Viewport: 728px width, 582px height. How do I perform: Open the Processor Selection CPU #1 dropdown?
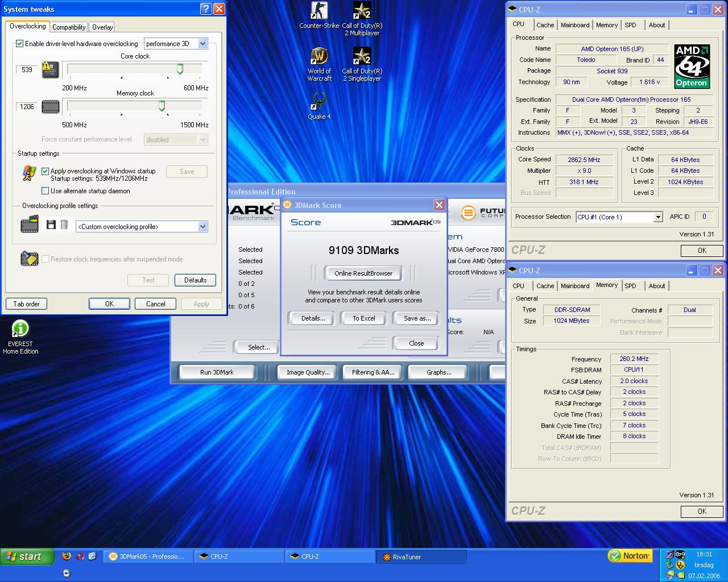(x=619, y=217)
